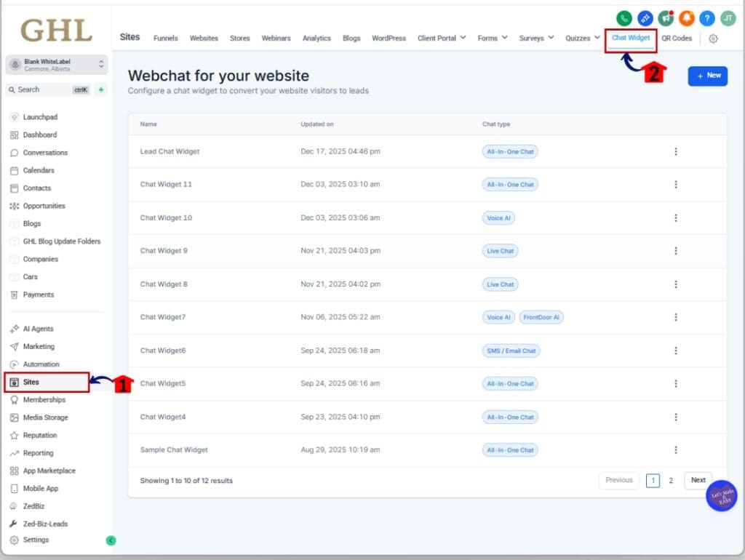Open options menu for Chat Widget4
The image size is (745, 560).
[676, 417]
